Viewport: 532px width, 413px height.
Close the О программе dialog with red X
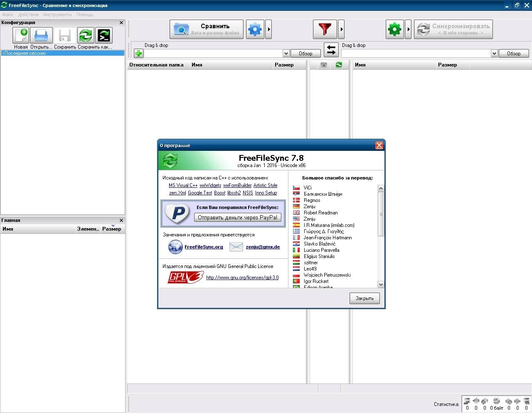coord(379,145)
